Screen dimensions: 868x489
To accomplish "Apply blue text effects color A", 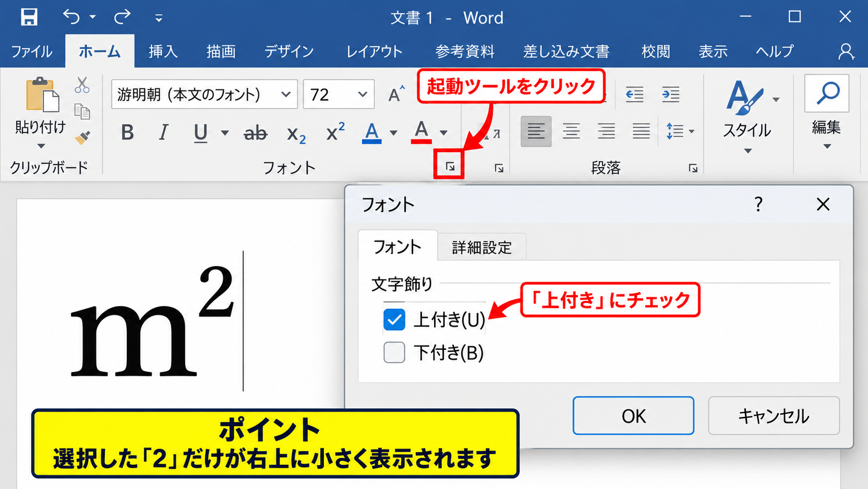I will (372, 133).
